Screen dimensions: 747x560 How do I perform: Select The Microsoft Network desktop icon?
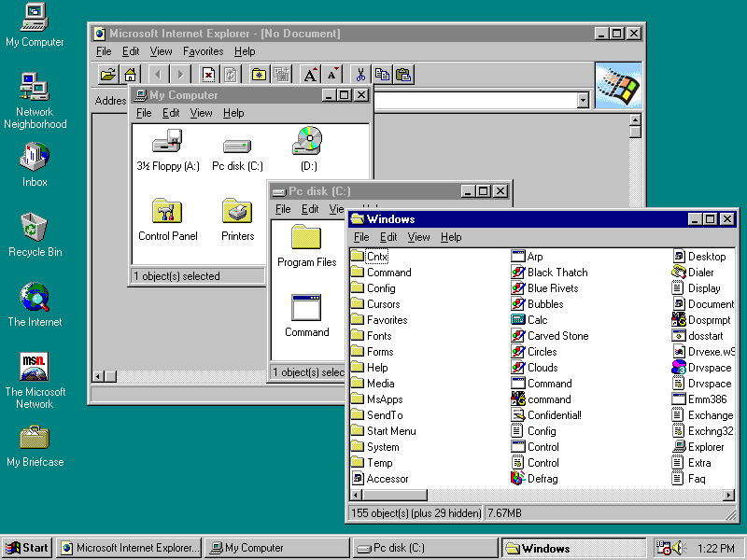click(x=35, y=366)
